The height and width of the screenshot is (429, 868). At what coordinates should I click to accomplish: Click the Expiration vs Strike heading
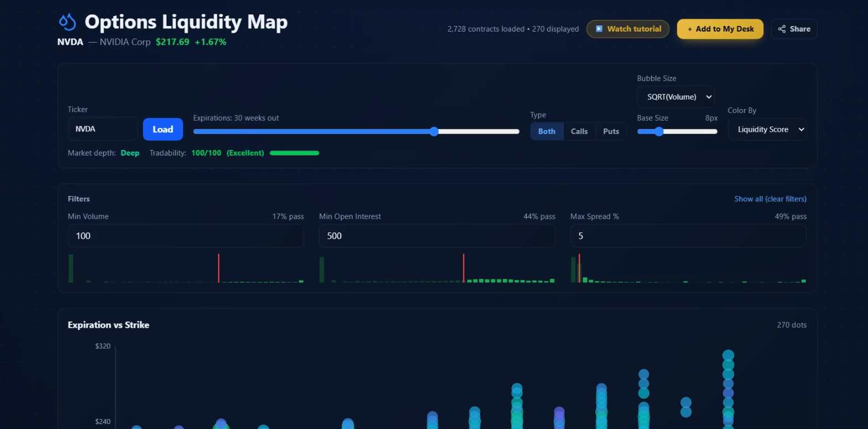[108, 325]
